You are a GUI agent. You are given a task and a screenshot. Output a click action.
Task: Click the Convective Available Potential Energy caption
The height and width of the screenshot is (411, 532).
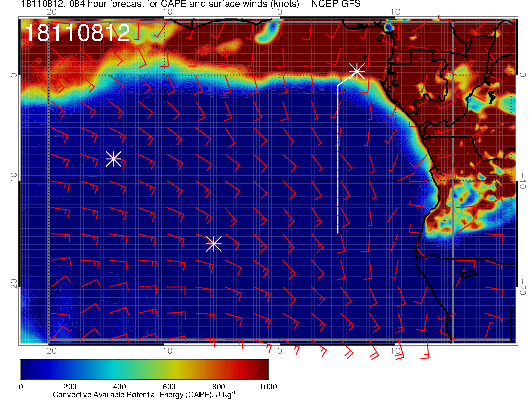click(x=144, y=395)
